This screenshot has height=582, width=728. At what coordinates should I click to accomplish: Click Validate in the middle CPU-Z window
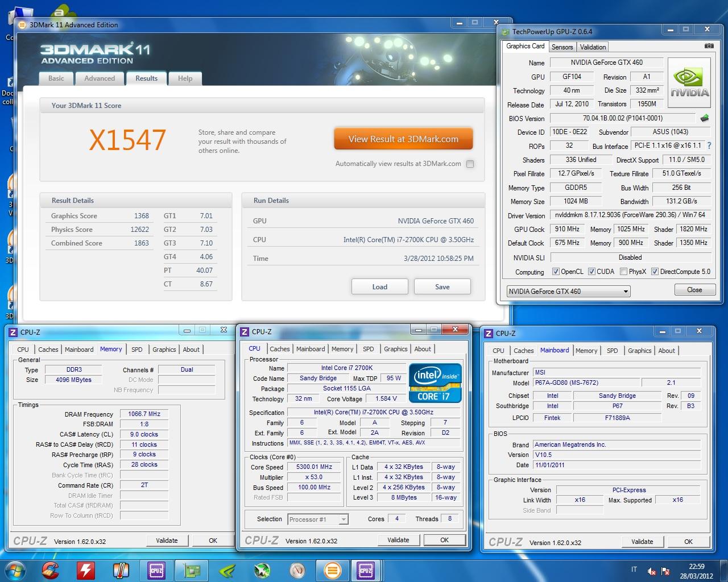398,540
